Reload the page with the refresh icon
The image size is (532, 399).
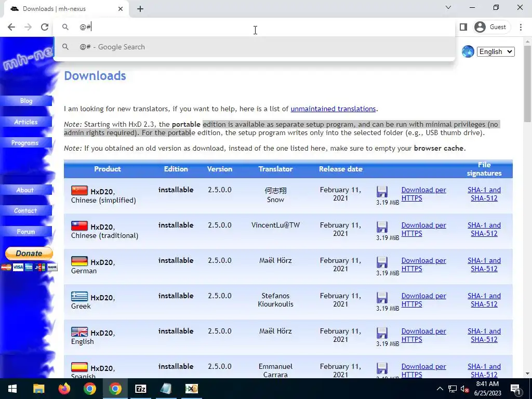pos(45,27)
